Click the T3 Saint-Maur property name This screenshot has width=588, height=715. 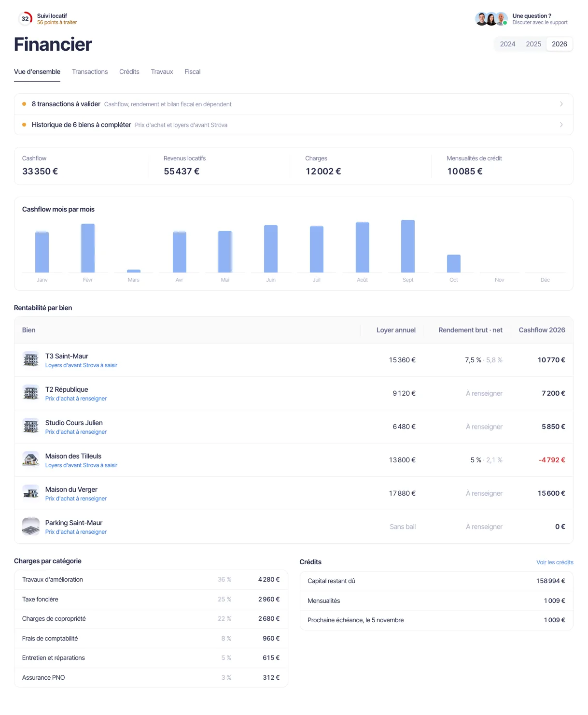[67, 356]
